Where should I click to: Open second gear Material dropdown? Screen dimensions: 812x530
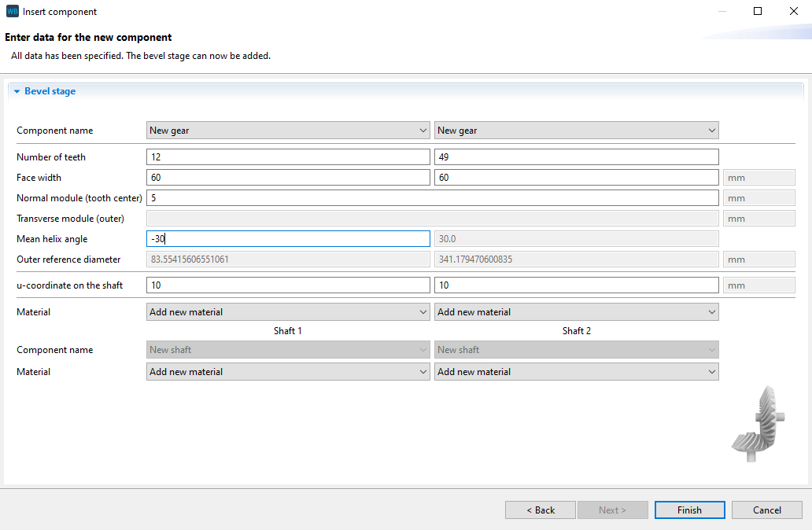[x=576, y=312]
